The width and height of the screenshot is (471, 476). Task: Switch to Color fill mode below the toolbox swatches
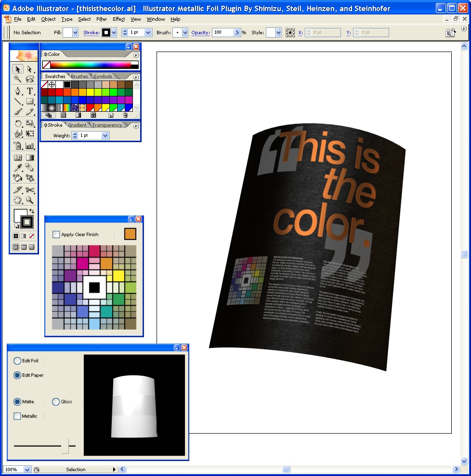click(x=16, y=236)
